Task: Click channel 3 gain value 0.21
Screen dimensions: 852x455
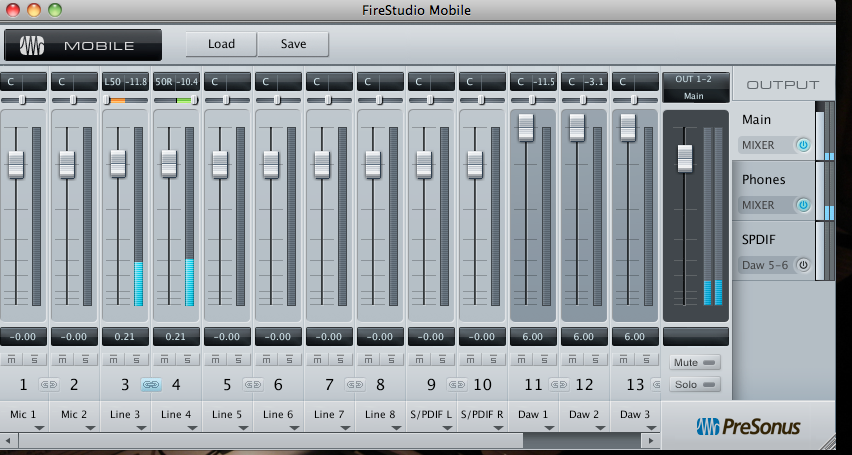Action: 125,336
